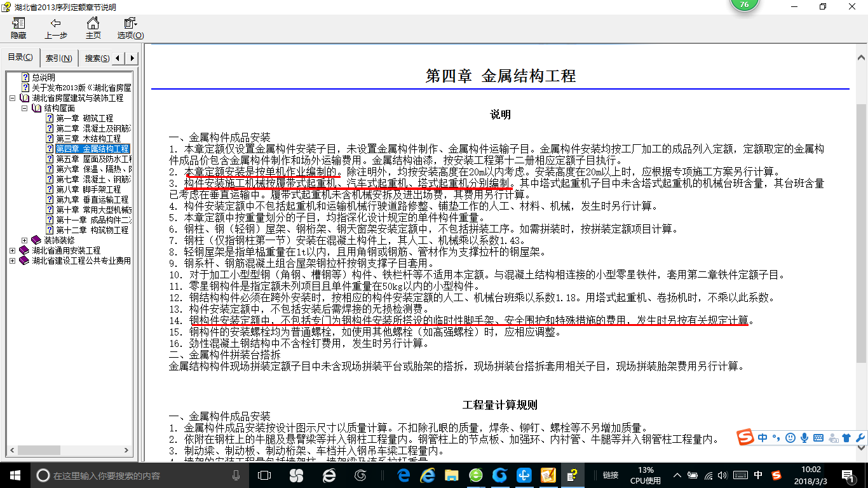Open Sogou toolbox wrench icon

pos(860,438)
